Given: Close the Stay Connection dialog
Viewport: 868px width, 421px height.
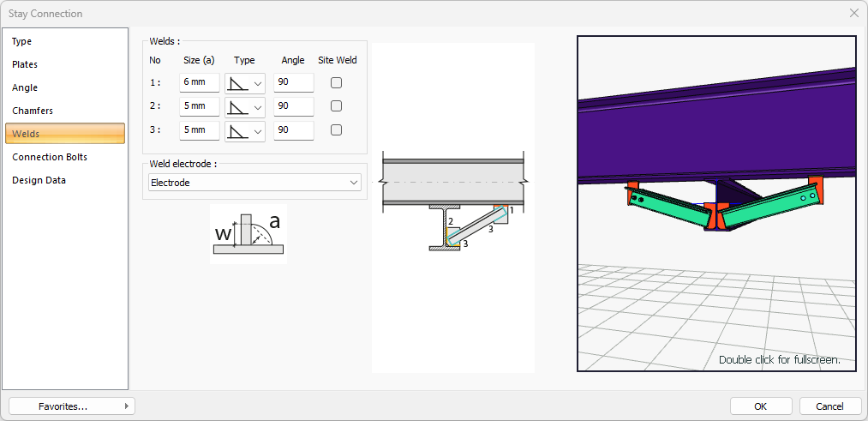Looking at the screenshot, I should point(853,13).
